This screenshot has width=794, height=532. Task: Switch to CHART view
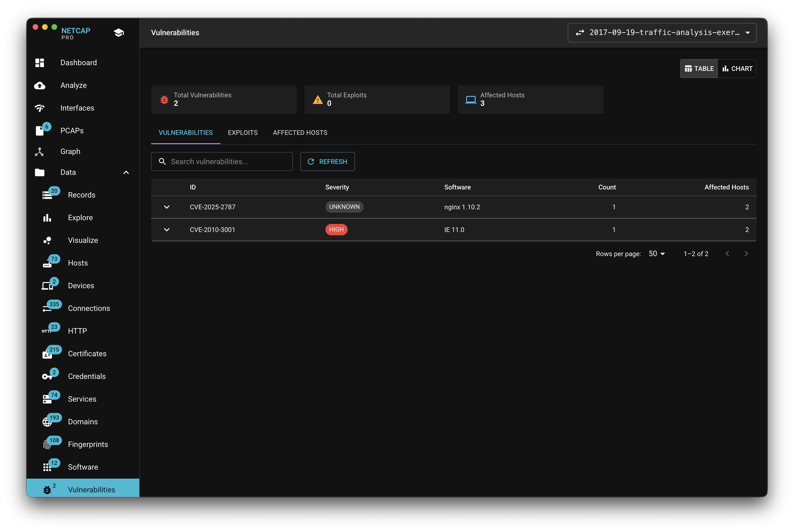tap(737, 69)
